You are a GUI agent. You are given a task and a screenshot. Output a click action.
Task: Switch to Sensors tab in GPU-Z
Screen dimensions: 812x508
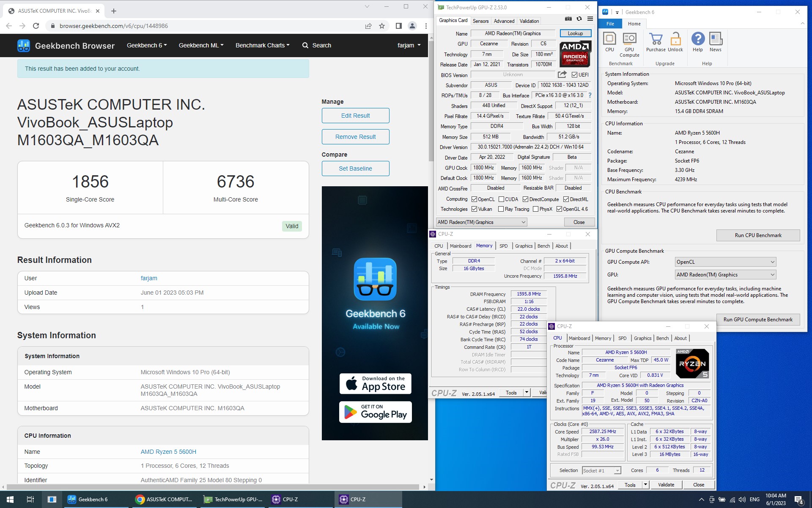[x=480, y=21]
